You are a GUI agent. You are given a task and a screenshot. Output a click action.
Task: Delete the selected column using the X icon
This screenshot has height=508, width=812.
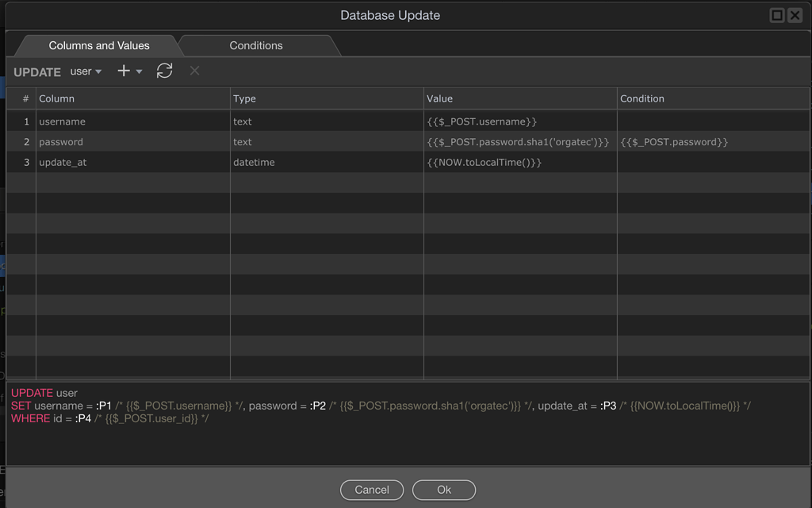tap(193, 71)
